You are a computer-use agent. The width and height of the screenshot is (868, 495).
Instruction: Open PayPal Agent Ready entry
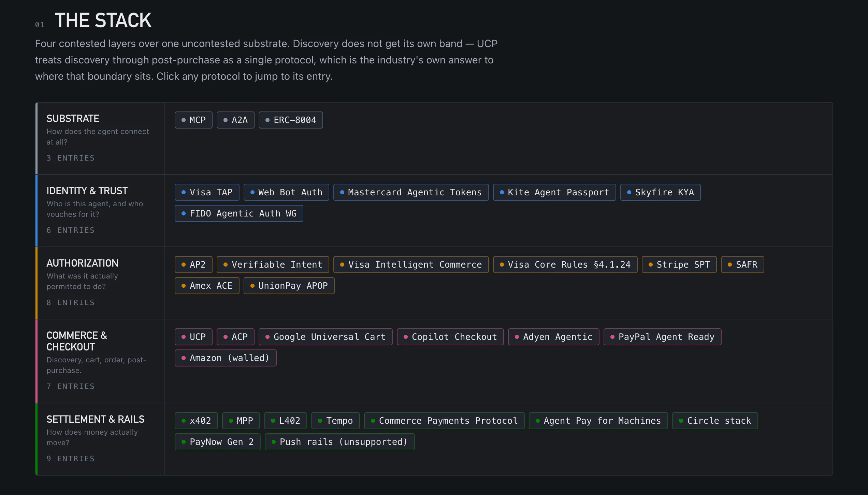click(662, 337)
